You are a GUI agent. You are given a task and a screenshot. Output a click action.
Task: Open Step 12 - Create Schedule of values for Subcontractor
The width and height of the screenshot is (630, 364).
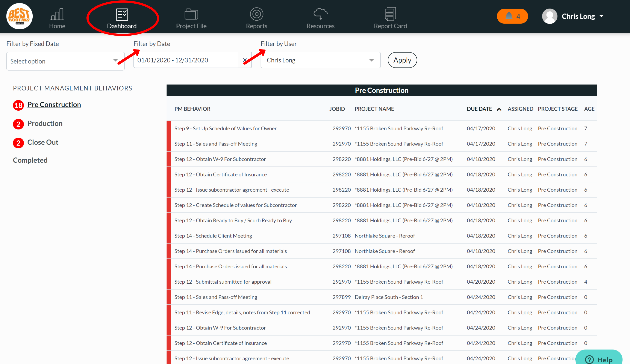click(382, 205)
